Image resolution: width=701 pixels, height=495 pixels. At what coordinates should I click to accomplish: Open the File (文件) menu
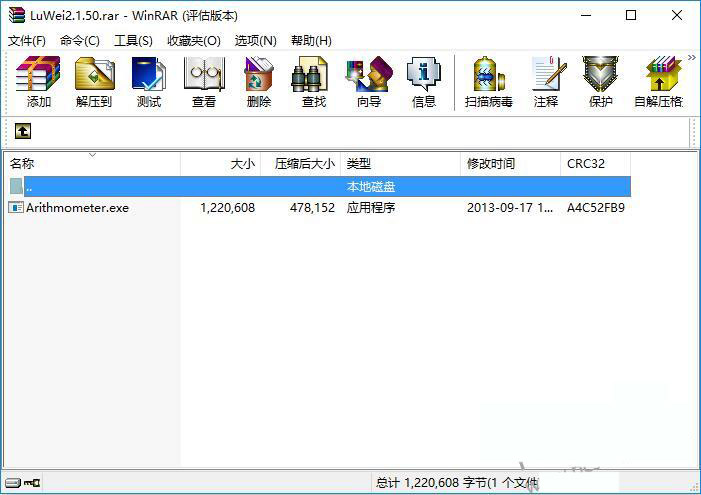tap(27, 41)
